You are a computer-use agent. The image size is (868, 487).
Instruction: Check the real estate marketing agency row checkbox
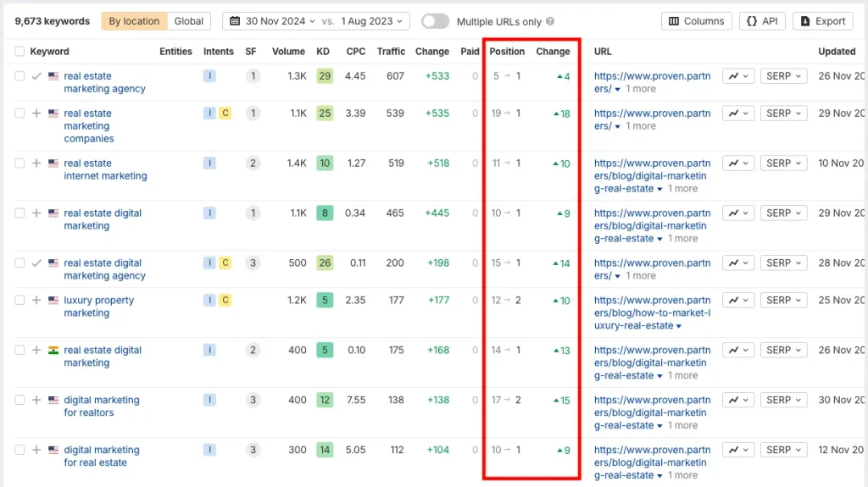[19, 76]
